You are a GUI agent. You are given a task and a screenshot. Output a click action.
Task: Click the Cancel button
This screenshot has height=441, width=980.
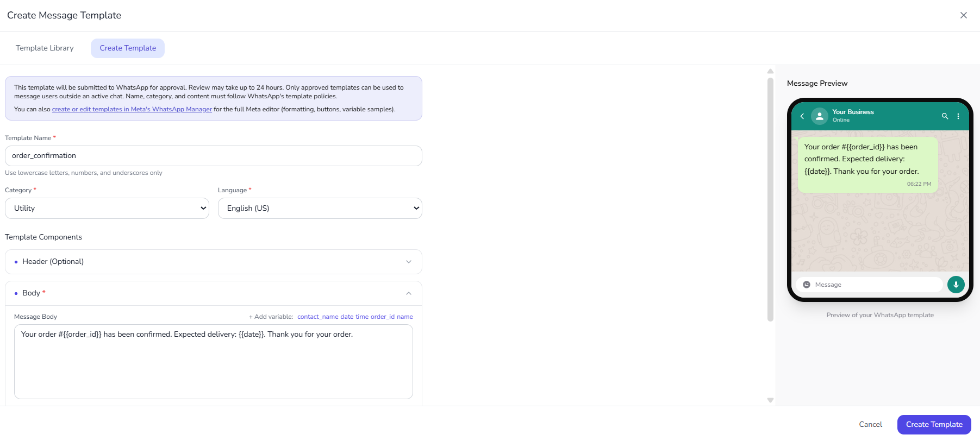click(870, 425)
